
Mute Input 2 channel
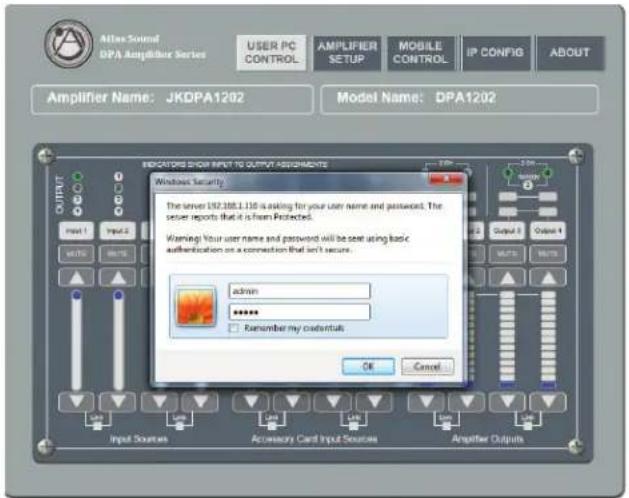click(x=118, y=254)
